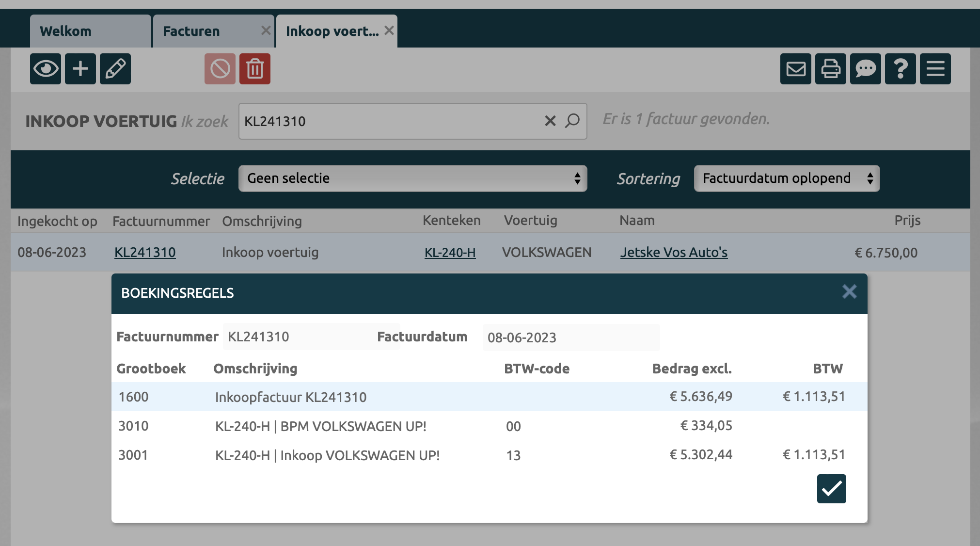980x546 pixels.
Task: Confirm with the checkmark button in Boekingsregels
Action: click(832, 489)
